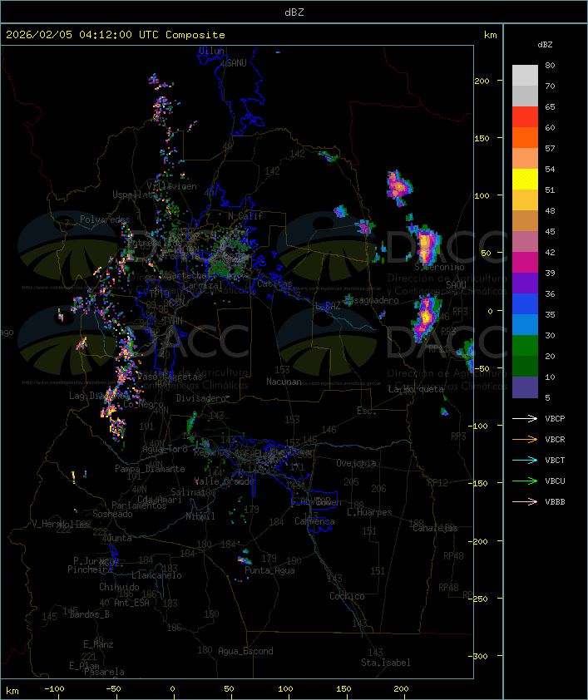Click the km label at top right

click(x=490, y=35)
